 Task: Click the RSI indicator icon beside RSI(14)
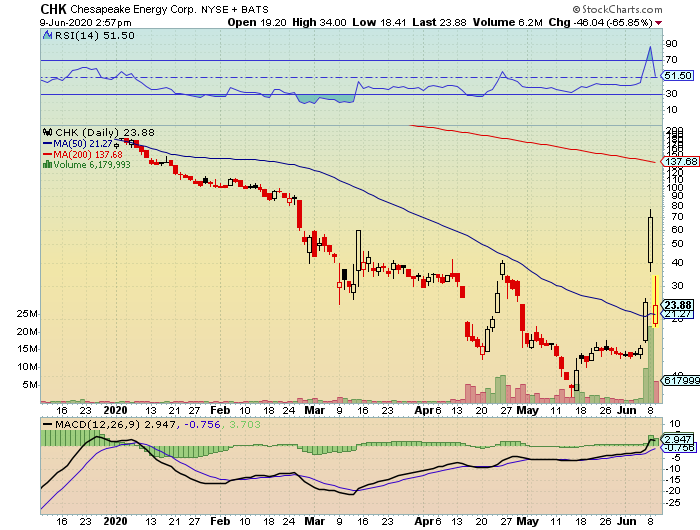tap(48, 35)
